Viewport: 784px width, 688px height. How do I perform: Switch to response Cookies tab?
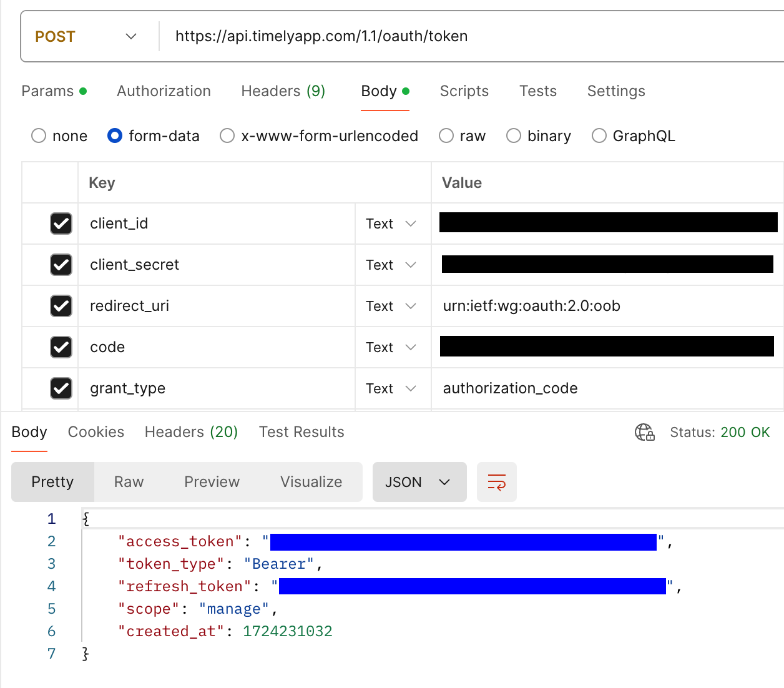96,432
